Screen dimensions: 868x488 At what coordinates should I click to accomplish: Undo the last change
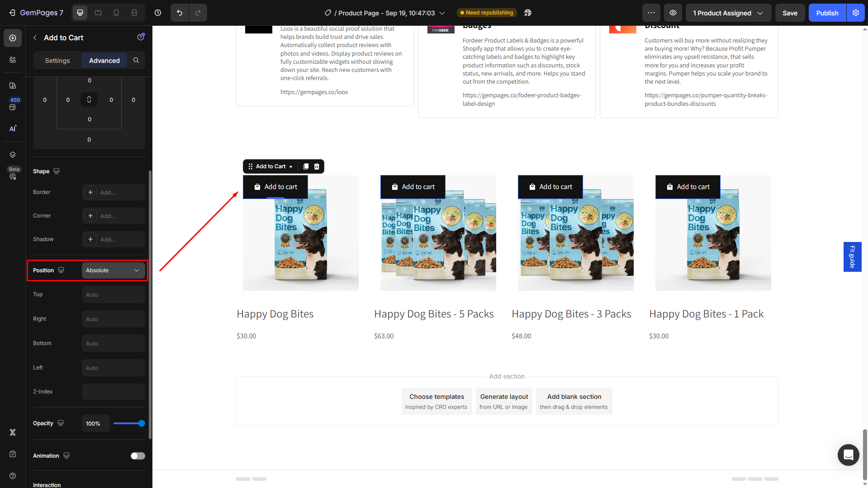180,13
